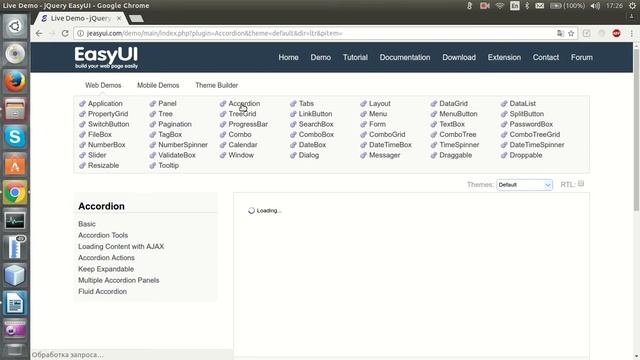Open the ComboTreeGrid plugin link

click(535, 134)
